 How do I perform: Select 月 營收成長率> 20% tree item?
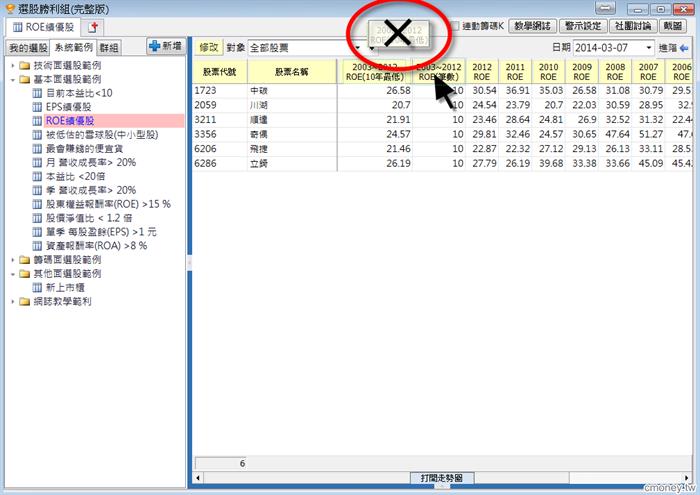coord(91,162)
